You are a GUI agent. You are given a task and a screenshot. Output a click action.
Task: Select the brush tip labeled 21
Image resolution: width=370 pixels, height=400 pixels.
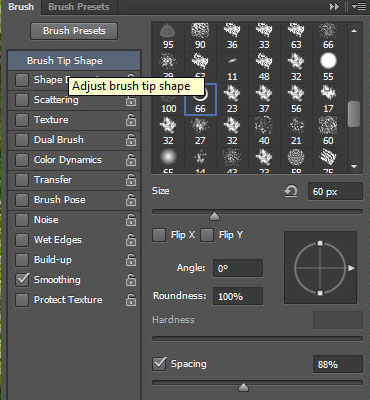coord(296,132)
